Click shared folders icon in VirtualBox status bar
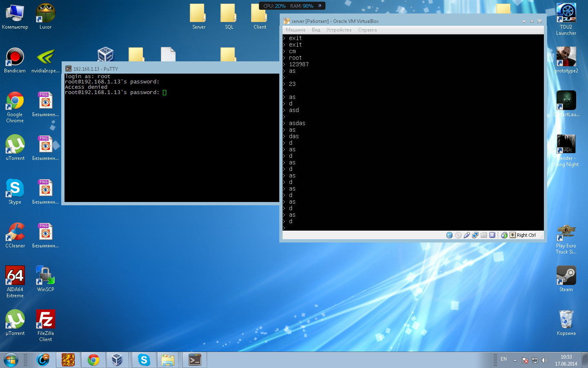The width and height of the screenshot is (588, 368). point(484,235)
